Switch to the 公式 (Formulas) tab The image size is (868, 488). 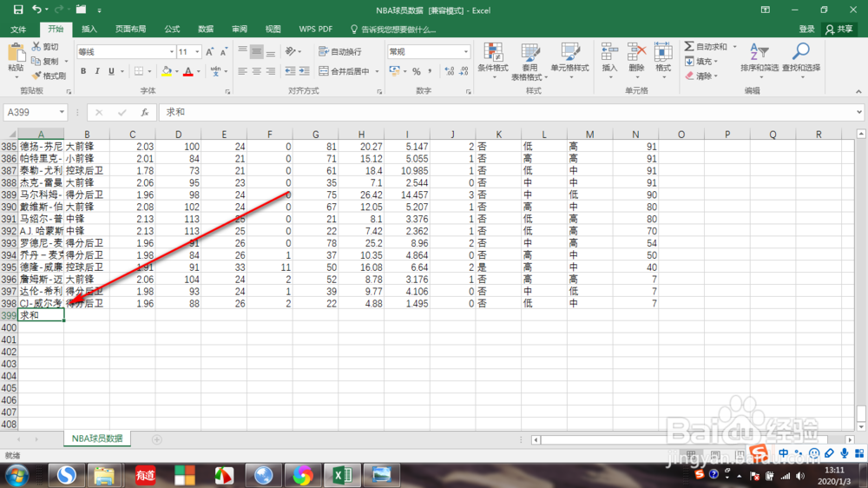coord(172,30)
